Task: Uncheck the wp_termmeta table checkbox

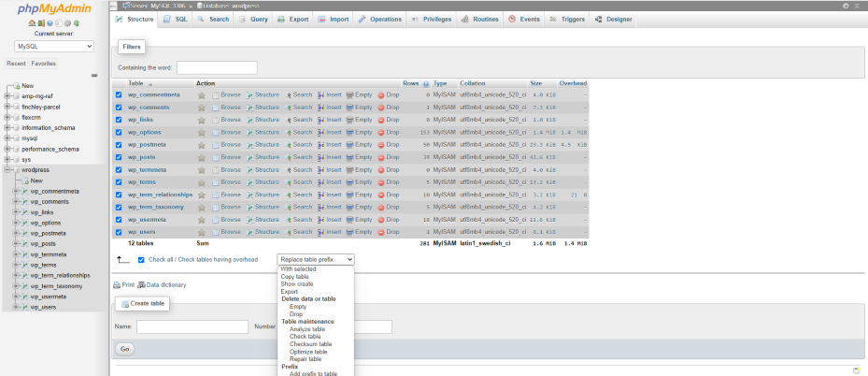Action: [x=119, y=169]
